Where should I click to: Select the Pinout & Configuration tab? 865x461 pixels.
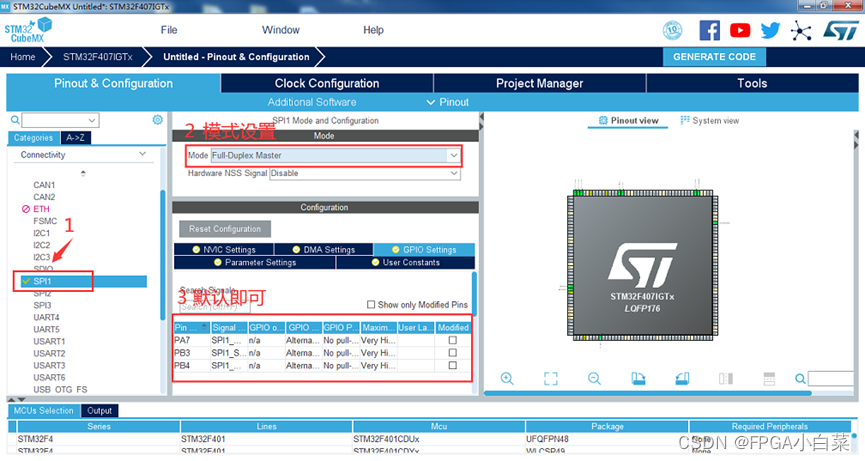(113, 83)
